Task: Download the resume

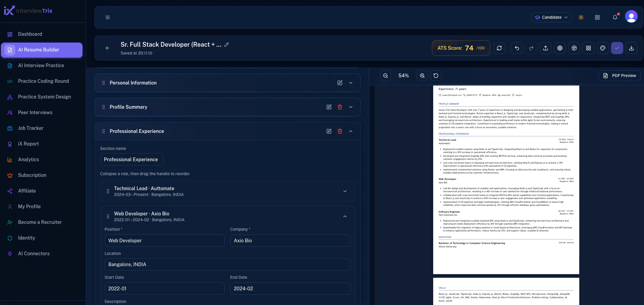Action: pos(631,48)
